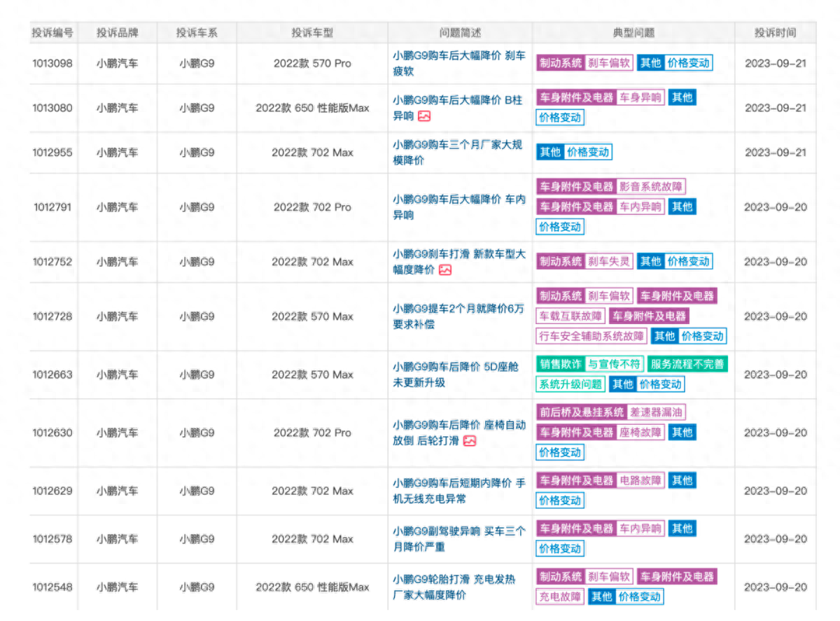The height and width of the screenshot is (621, 840).
Task: Click complaint number 1012630
Action: click(52, 433)
